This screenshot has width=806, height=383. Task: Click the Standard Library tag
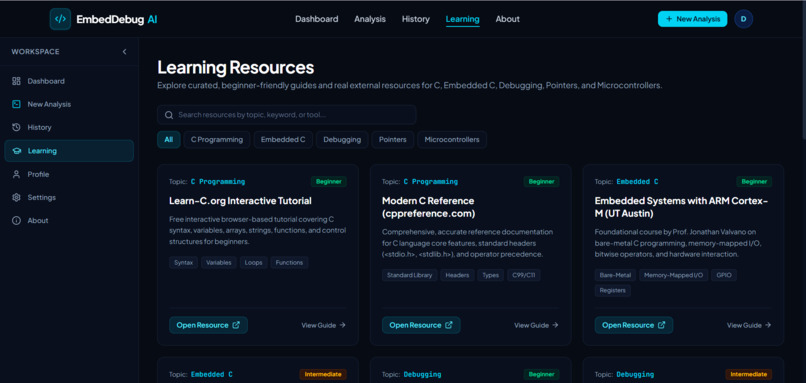(410, 275)
